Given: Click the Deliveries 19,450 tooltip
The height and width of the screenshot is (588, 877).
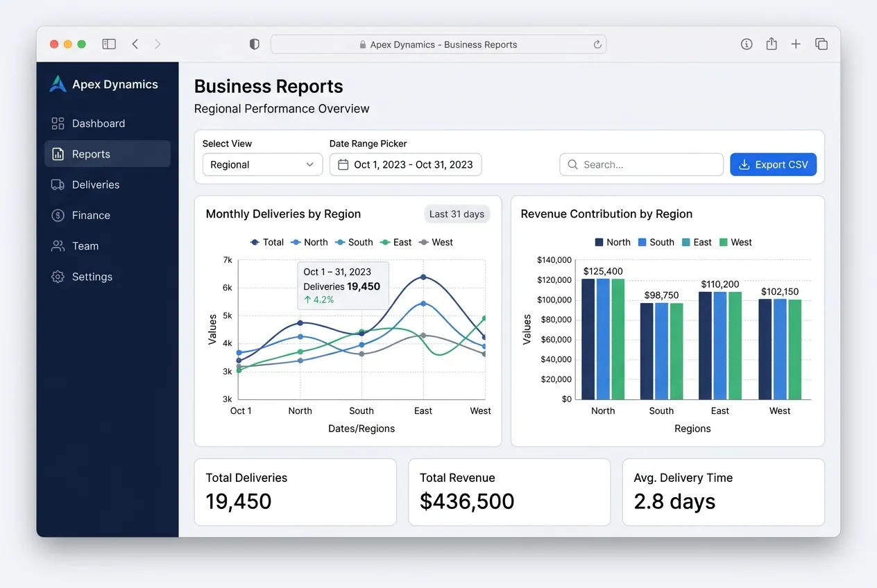Looking at the screenshot, I should point(343,286).
